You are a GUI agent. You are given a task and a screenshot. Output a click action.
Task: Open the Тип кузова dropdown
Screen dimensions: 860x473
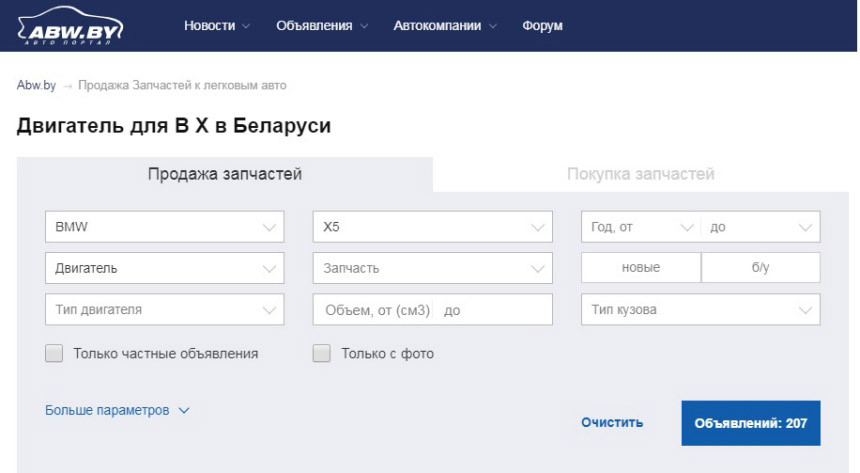point(700,309)
